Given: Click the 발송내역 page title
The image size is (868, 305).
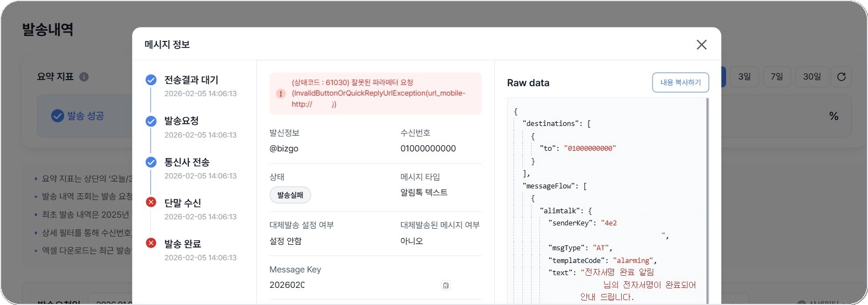Looking at the screenshot, I should [47, 29].
